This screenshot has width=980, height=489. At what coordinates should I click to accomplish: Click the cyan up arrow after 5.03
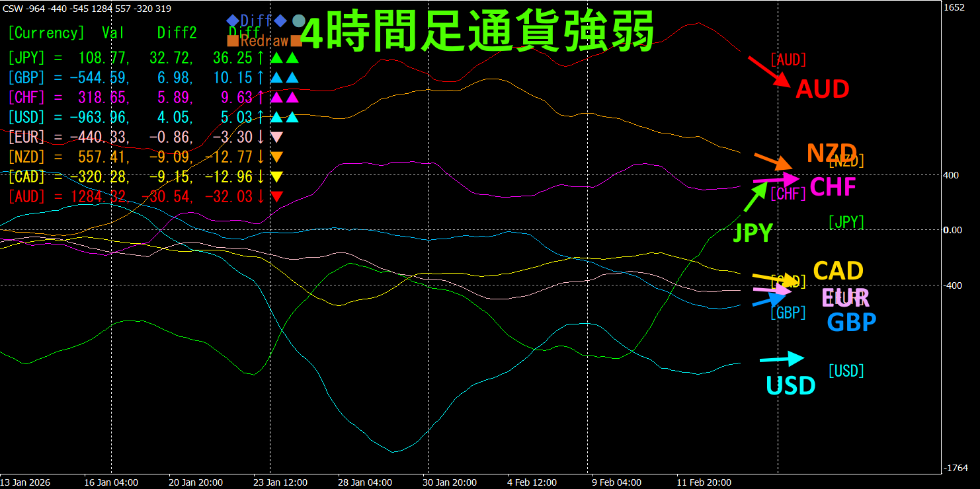pos(261,118)
